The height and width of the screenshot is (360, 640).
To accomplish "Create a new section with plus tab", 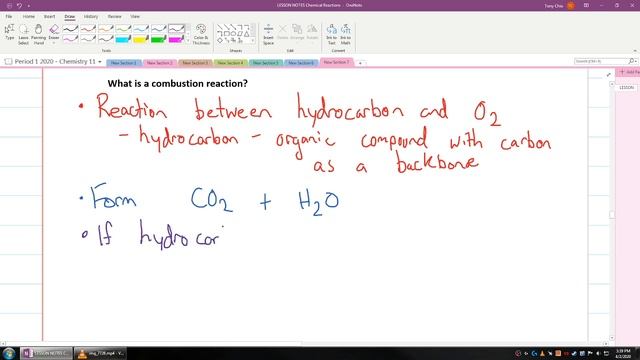I will click(x=360, y=63).
